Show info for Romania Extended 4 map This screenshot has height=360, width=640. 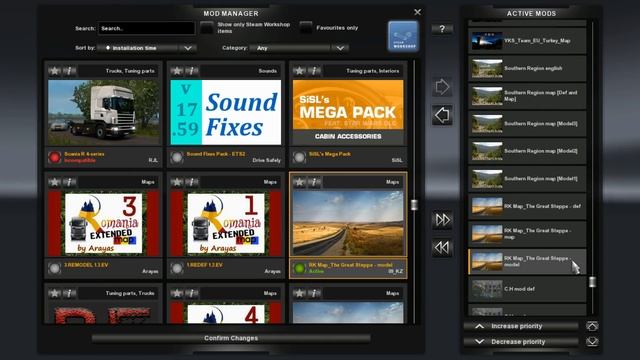click(192, 293)
